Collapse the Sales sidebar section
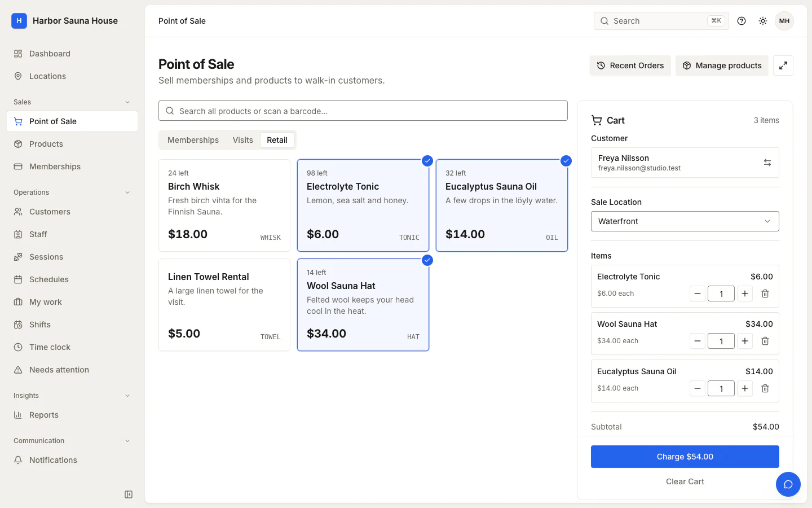Viewport: 812px width, 508px height. [72, 102]
